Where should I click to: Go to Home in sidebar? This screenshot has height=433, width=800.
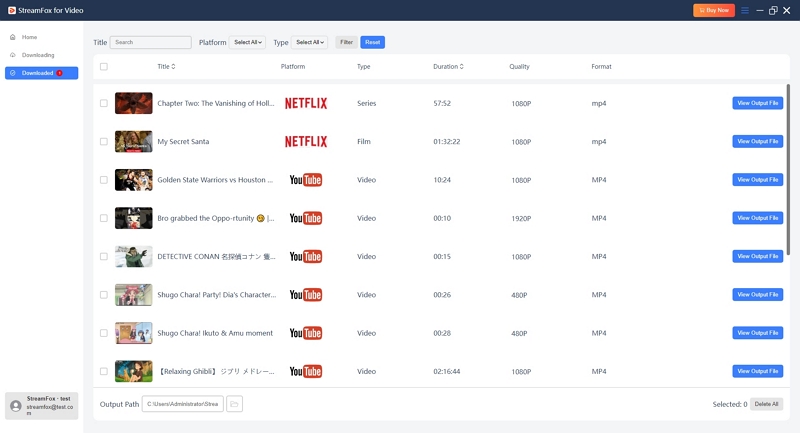click(x=41, y=37)
